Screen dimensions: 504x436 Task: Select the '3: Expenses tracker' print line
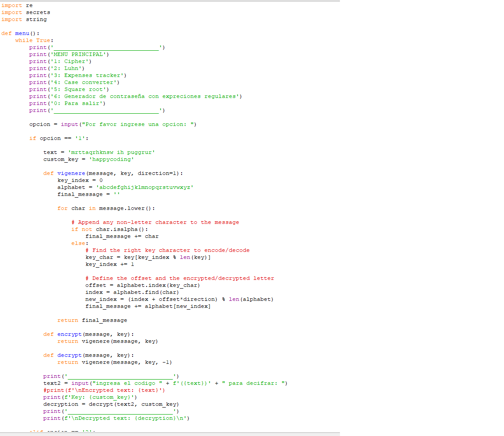[x=78, y=75]
